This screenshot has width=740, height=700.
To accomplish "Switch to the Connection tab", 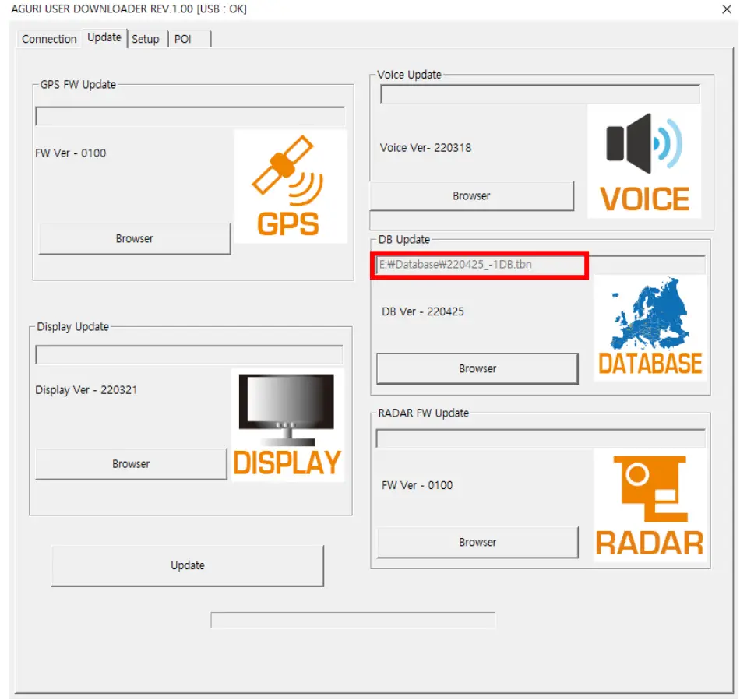I will click(x=49, y=39).
